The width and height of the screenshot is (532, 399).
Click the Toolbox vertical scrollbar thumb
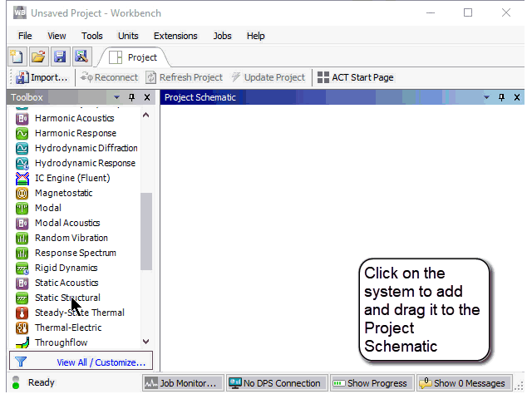coord(146,231)
